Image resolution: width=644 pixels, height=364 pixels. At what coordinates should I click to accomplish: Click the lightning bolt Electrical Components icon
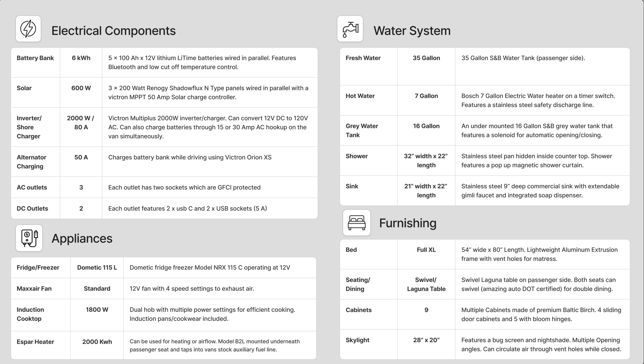pyautogui.click(x=28, y=29)
